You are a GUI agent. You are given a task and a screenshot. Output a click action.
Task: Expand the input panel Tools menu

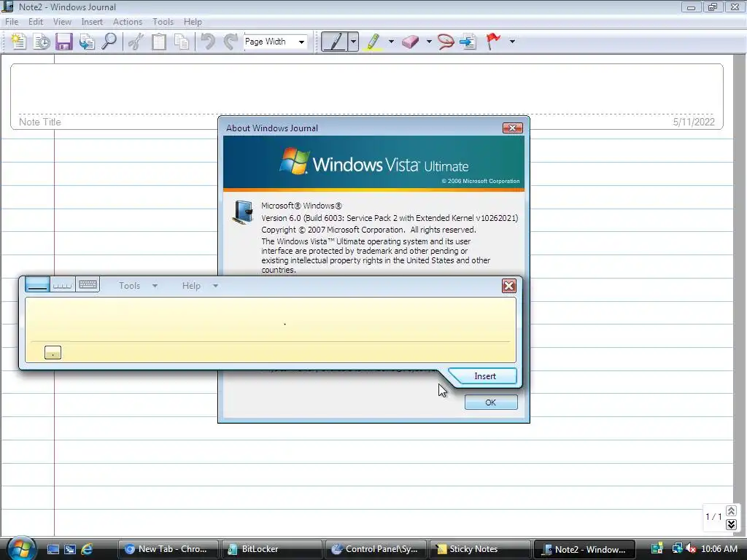(138, 286)
